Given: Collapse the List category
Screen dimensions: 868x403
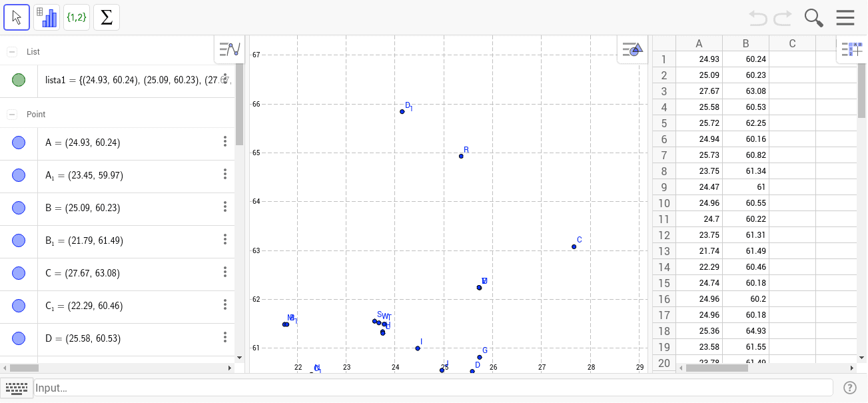Looking at the screenshot, I should (12, 51).
